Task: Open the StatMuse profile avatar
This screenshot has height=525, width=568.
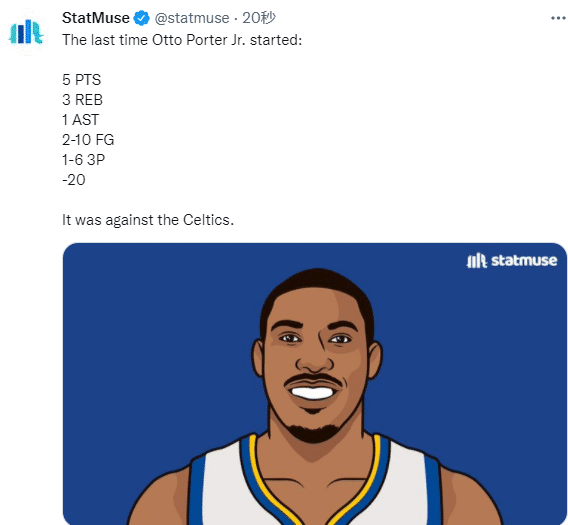Action: 26,33
